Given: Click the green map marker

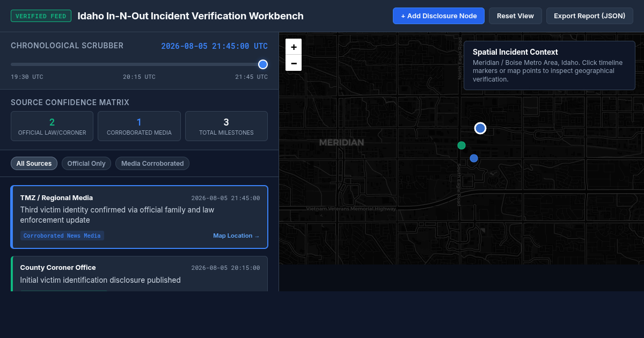Looking at the screenshot, I should (x=462, y=145).
